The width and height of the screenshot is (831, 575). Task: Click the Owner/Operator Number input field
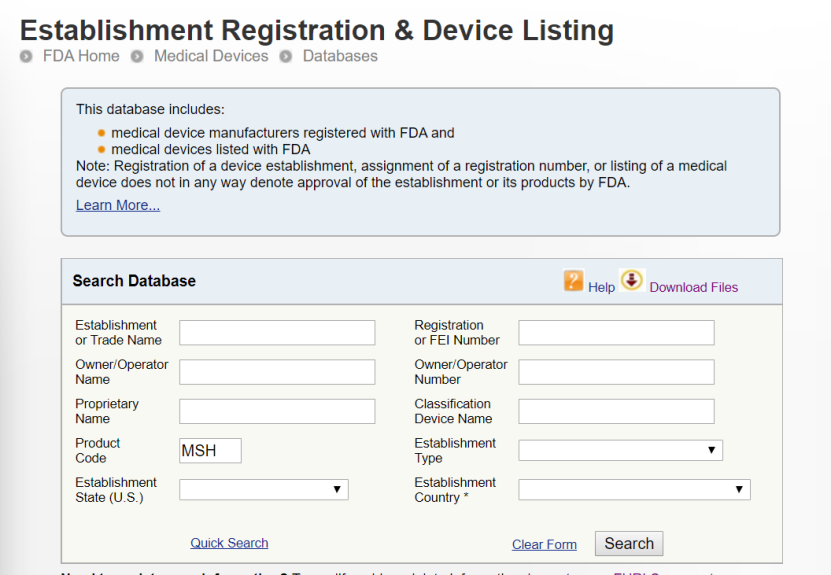tap(616, 372)
